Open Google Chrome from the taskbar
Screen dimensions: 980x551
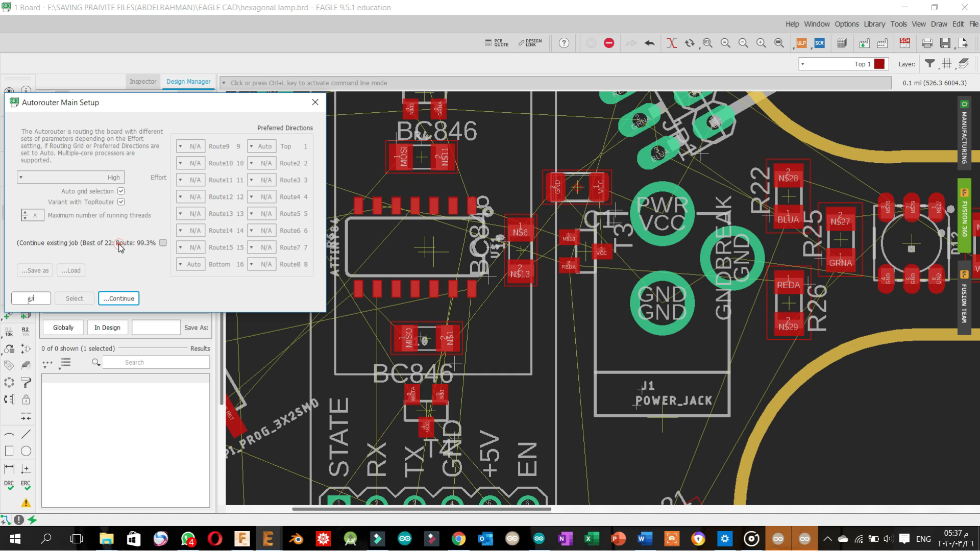point(459,539)
